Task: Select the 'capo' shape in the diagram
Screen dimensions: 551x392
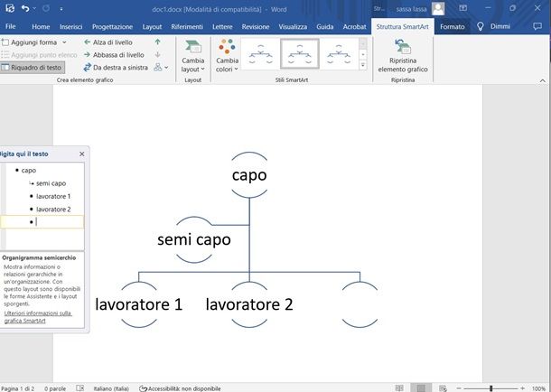Action: click(x=249, y=175)
